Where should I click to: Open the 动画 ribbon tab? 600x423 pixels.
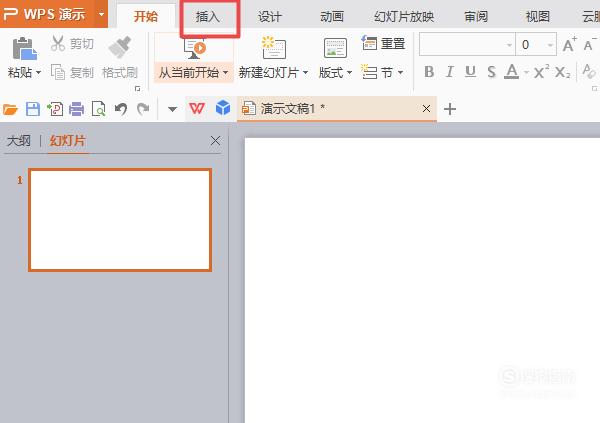[x=332, y=16]
